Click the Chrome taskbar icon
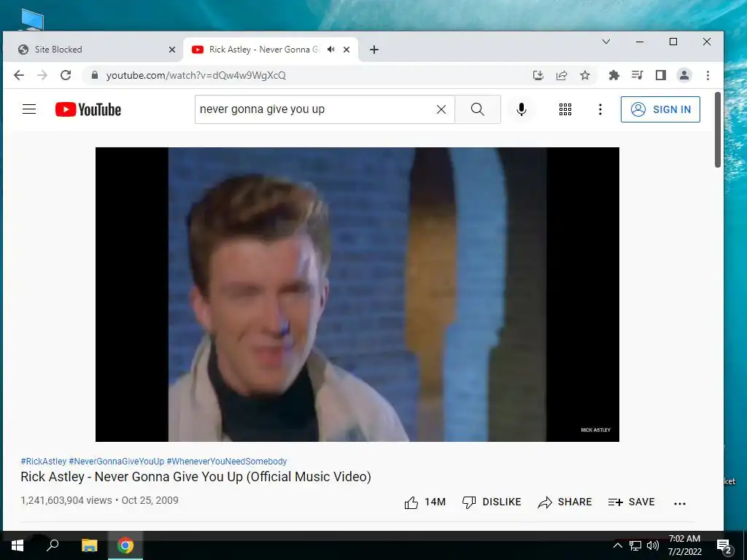 [x=125, y=545]
